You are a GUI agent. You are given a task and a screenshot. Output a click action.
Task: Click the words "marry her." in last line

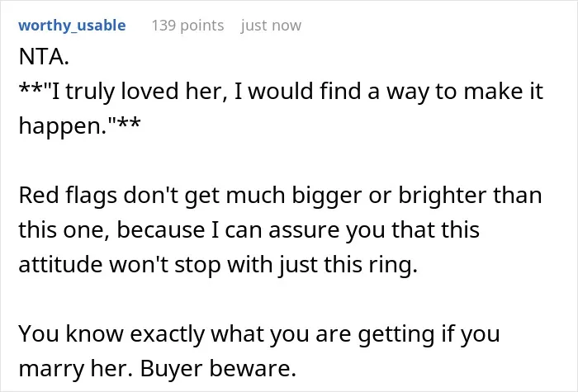coord(76,368)
